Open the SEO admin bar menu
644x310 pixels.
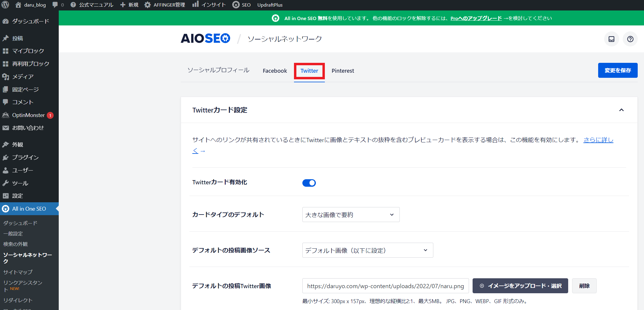[242, 5]
